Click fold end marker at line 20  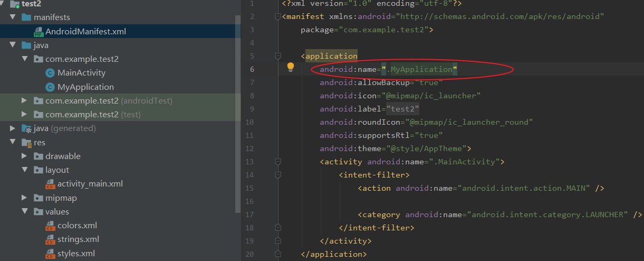(278, 254)
